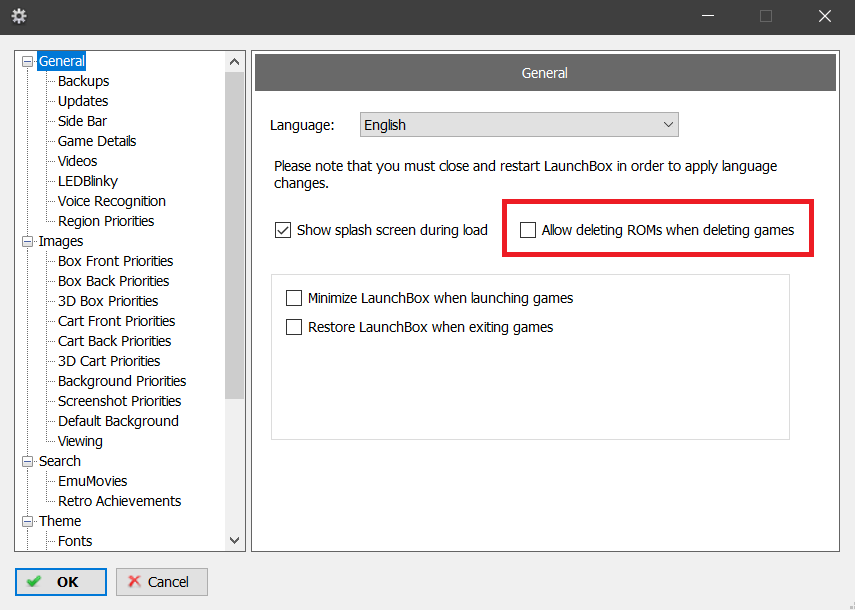This screenshot has width=855, height=610.
Task: Open Background Priorities
Action: click(x=122, y=381)
